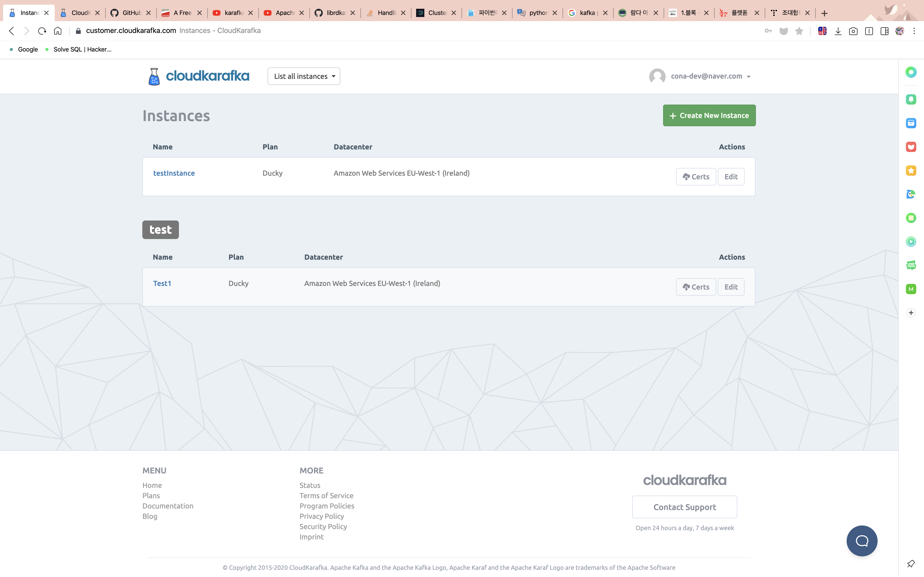Click Create New Instance button

(709, 115)
